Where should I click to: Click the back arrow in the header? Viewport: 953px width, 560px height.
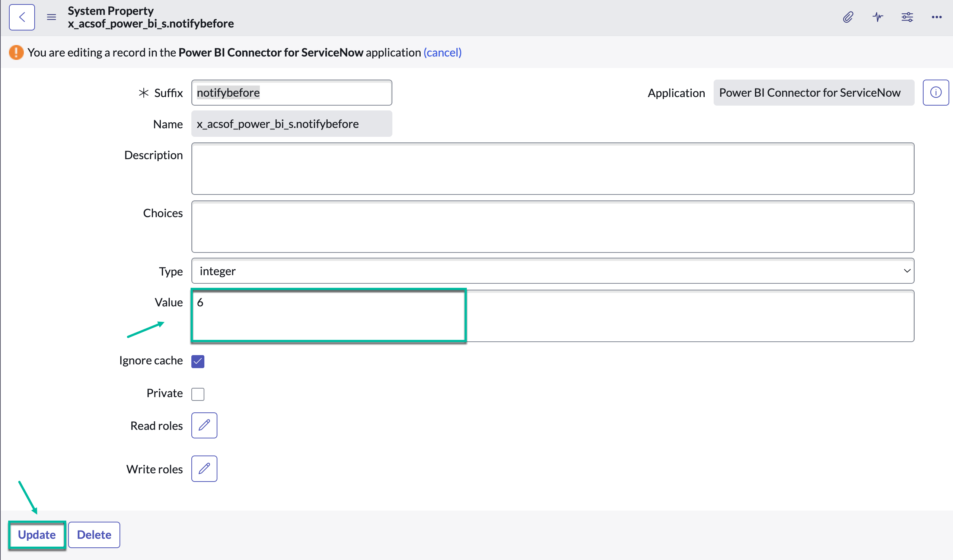pos(22,17)
